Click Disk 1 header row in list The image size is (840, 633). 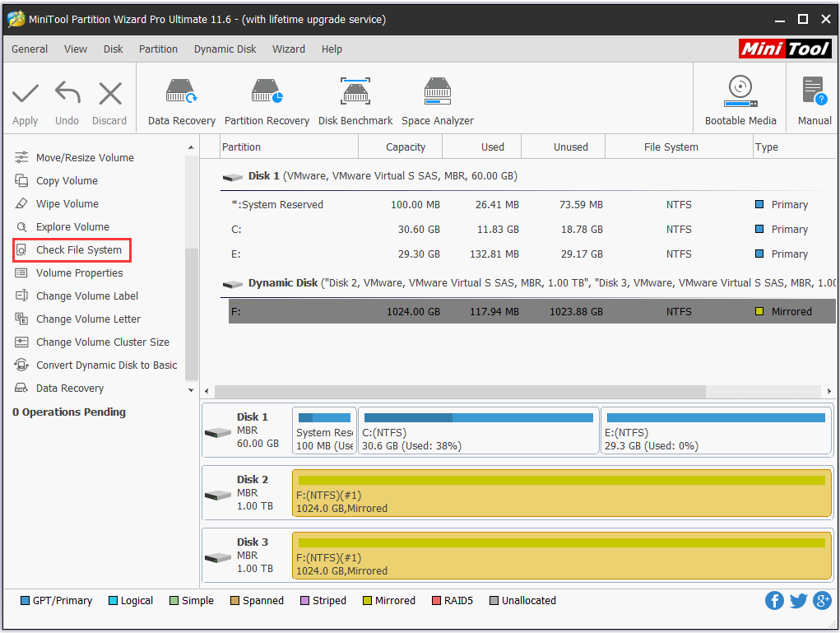528,176
